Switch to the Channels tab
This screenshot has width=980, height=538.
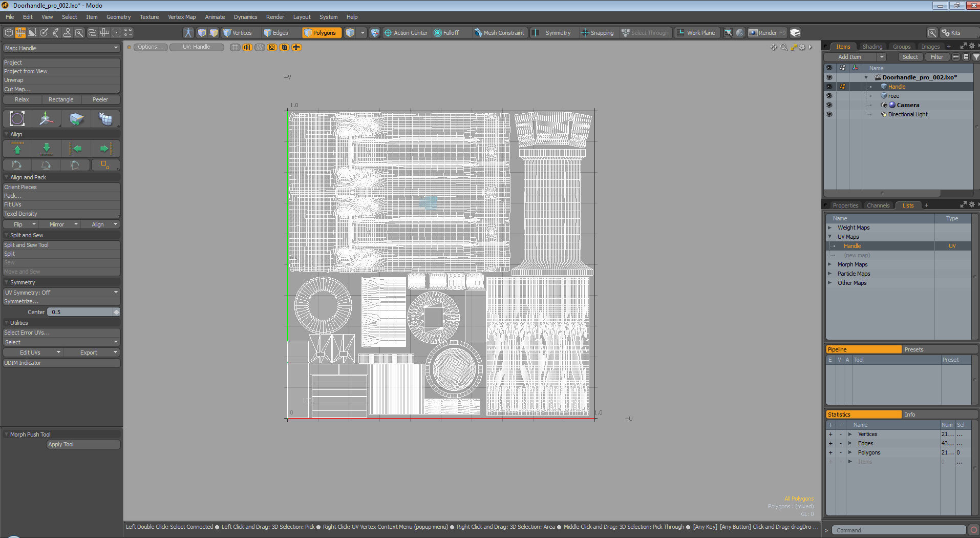[878, 205]
